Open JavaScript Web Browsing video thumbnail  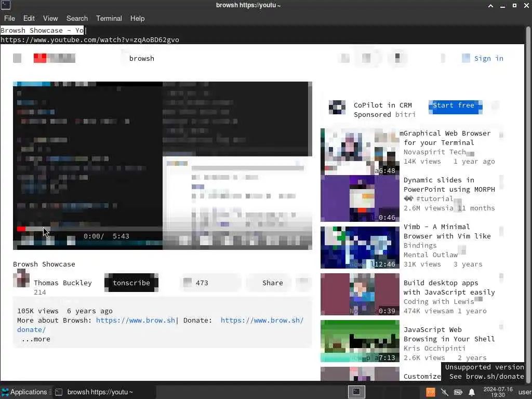point(360,341)
